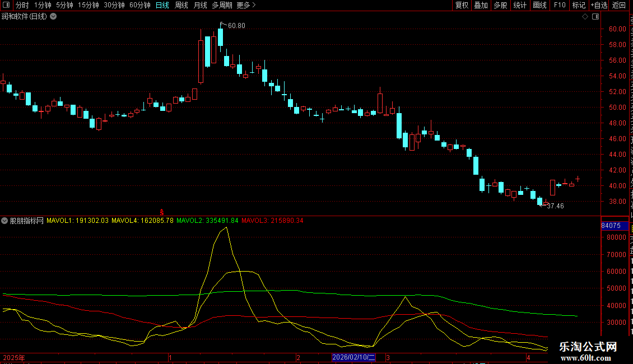Image resolution: width=633 pixels, height=364 pixels.
Task: Click the MAVOL4: 162085.78 value
Action: [142, 221]
